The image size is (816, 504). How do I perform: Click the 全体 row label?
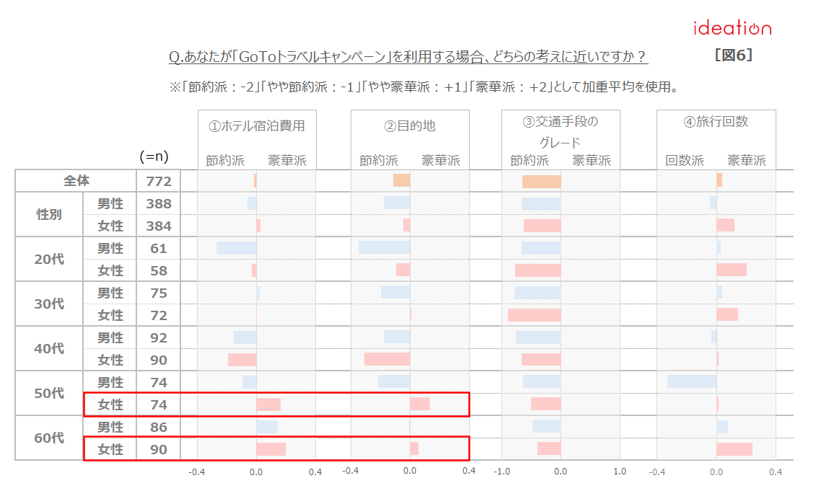pos(76,181)
